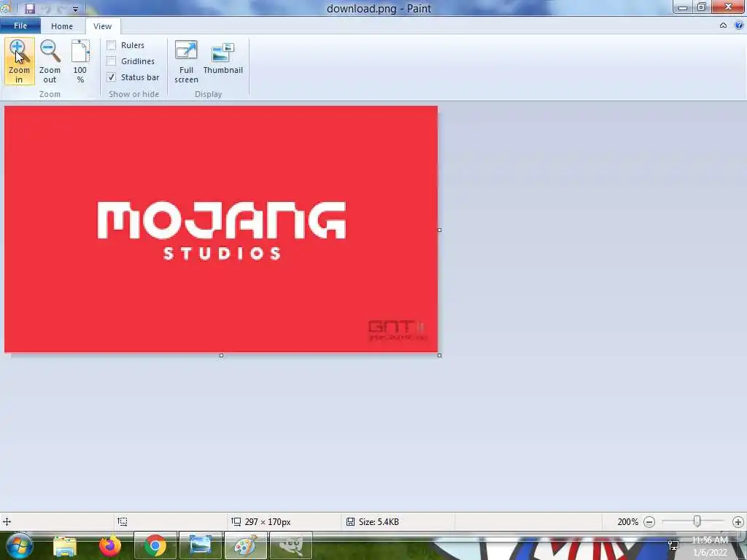Click the canvas bottom-edge resize handle
747x560 pixels.
tap(221, 356)
